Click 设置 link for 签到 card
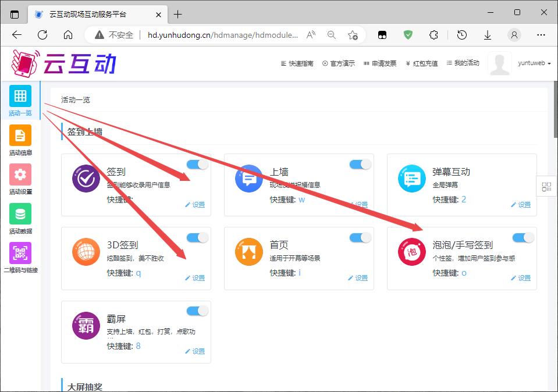 195,205
